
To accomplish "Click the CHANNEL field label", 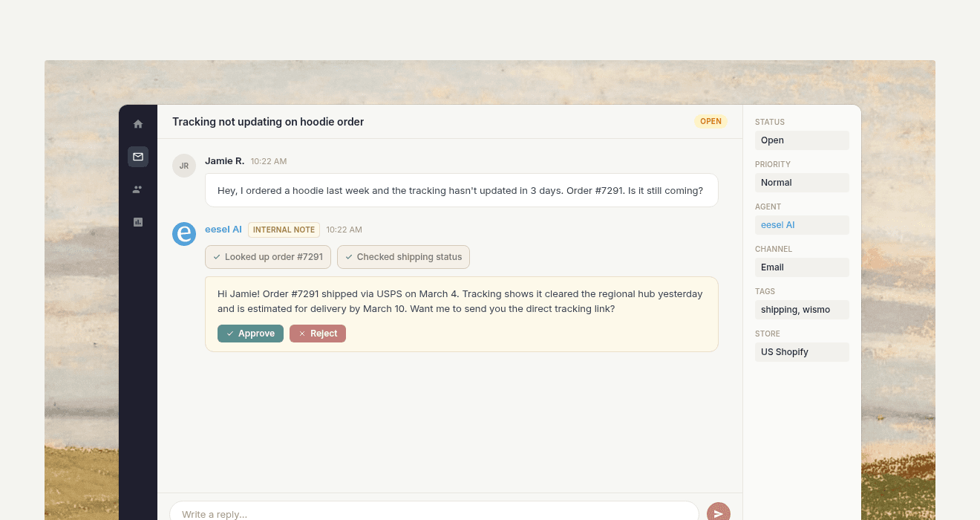I will point(774,249).
